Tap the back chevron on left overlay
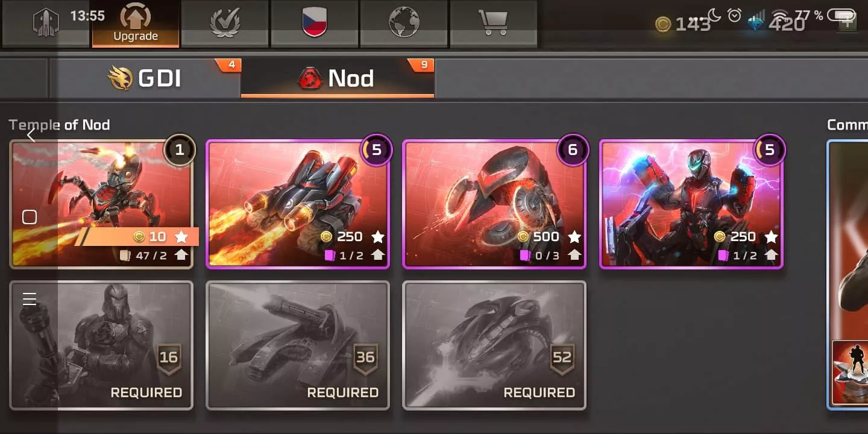 (31, 135)
